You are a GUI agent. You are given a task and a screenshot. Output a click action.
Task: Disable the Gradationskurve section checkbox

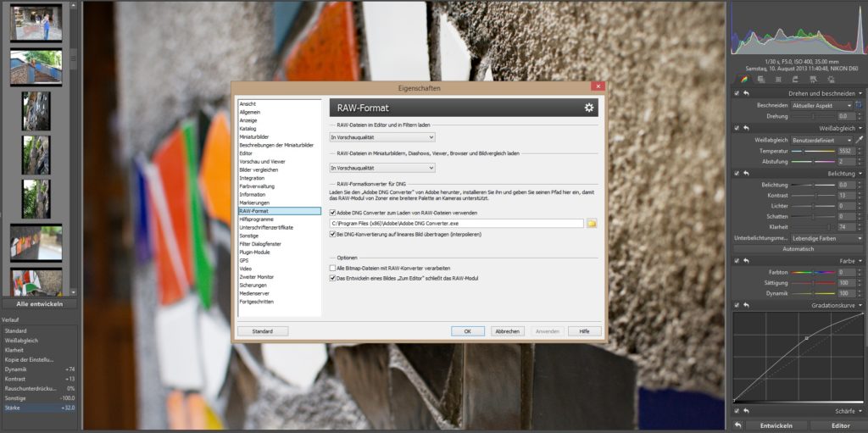click(x=737, y=305)
